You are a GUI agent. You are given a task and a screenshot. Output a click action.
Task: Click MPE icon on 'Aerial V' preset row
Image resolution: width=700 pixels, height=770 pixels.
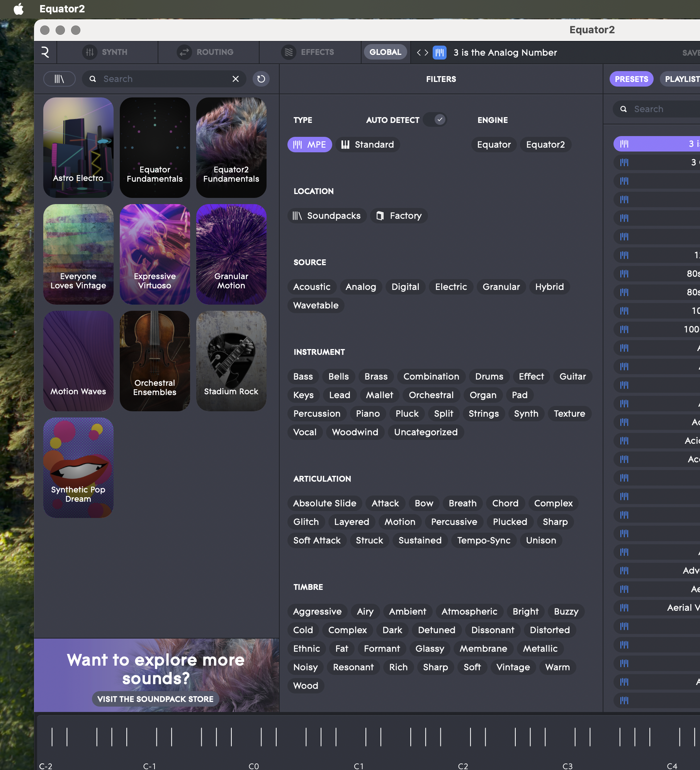[624, 608]
